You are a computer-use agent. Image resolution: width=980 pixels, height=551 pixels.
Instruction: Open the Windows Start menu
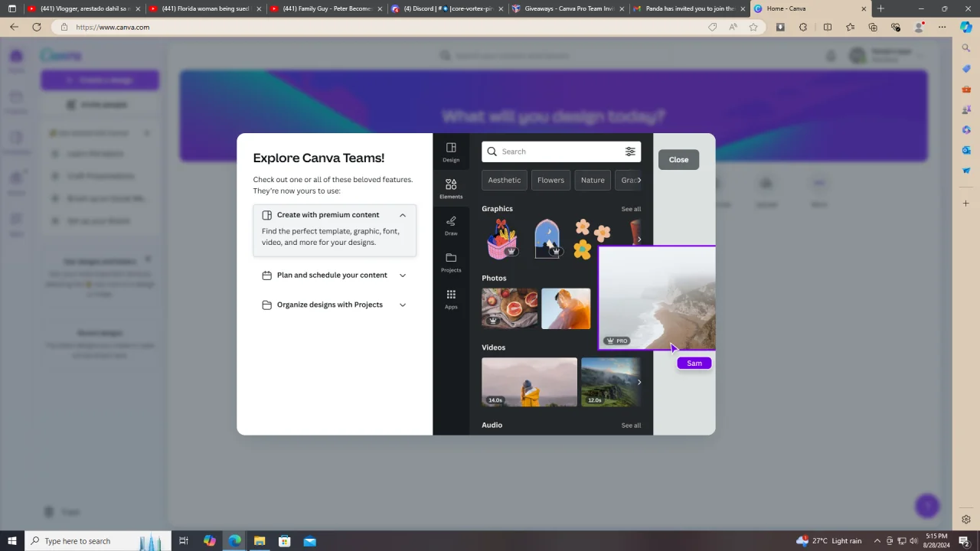coord(11,541)
